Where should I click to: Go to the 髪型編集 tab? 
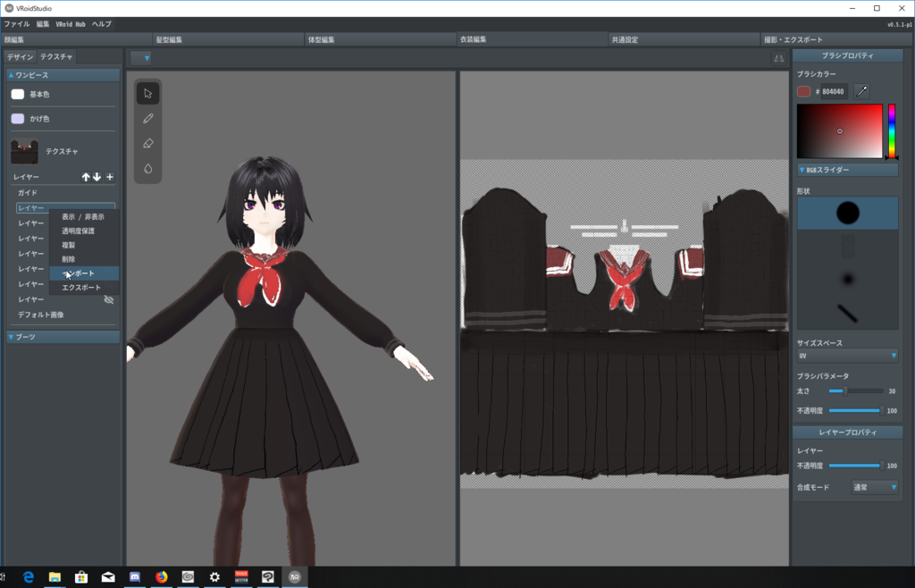coord(228,39)
